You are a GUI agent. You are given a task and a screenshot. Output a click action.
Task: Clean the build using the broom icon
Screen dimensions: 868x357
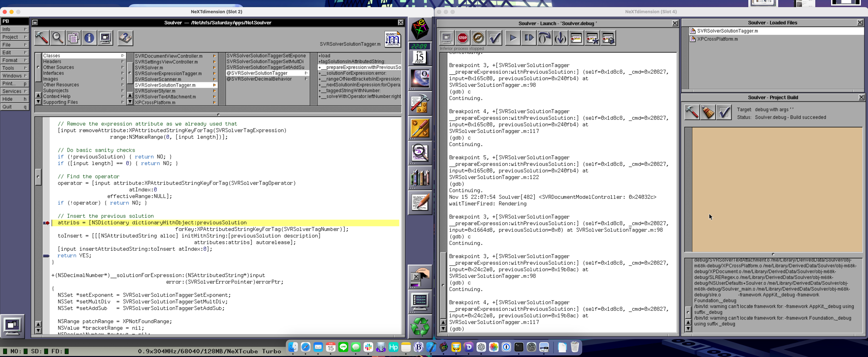(708, 112)
